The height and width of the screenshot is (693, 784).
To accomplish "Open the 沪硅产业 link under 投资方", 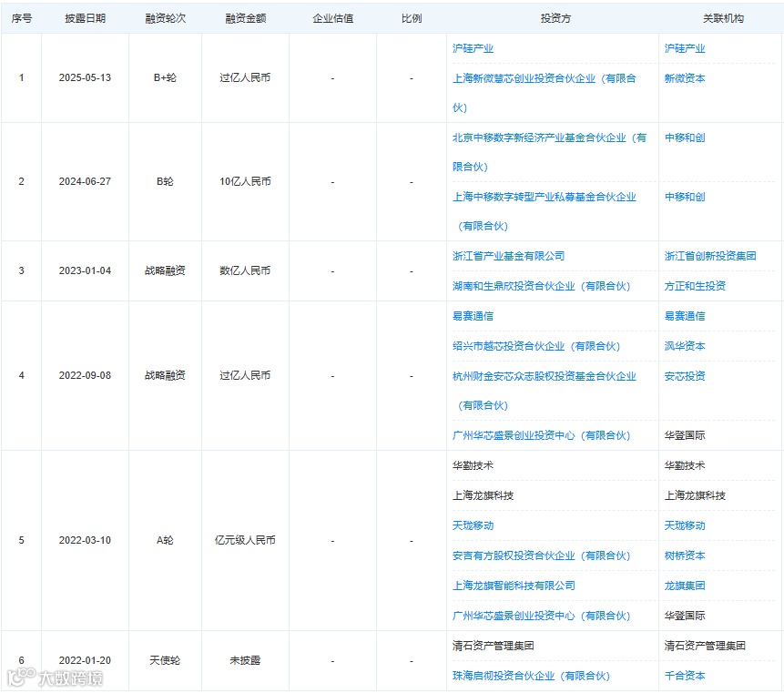I will click(473, 48).
